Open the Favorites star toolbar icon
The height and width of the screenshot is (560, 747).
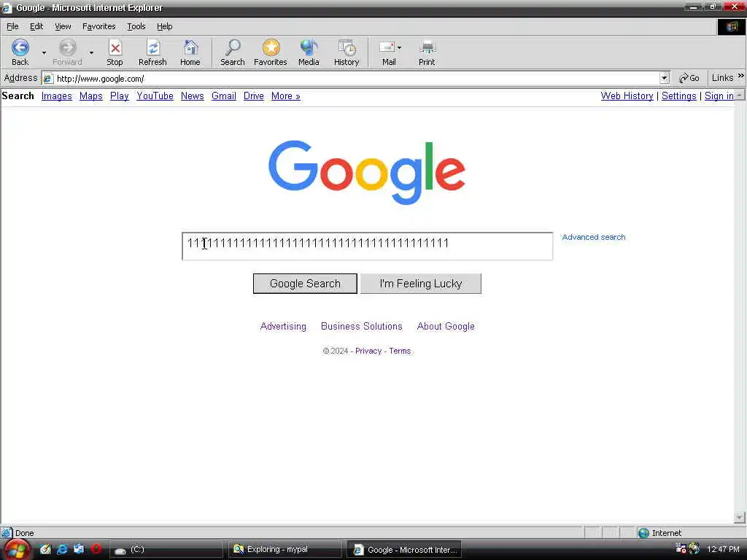pos(271,47)
